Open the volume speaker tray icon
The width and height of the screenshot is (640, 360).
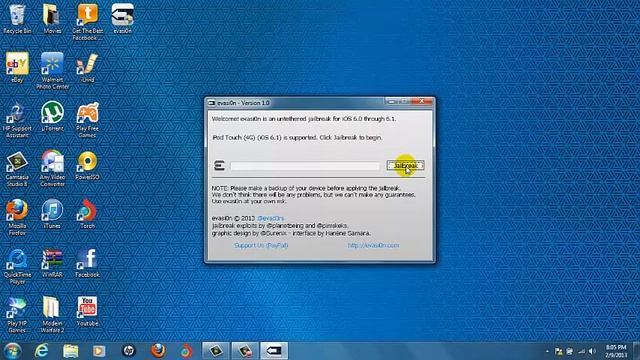point(592,351)
